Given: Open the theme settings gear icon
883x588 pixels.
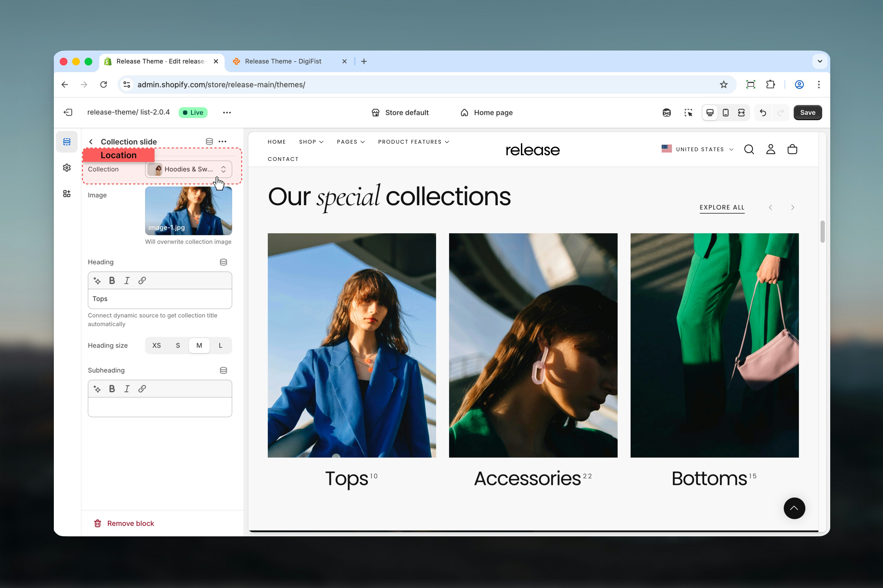Looking at the screenshot, I should [67, 168].
